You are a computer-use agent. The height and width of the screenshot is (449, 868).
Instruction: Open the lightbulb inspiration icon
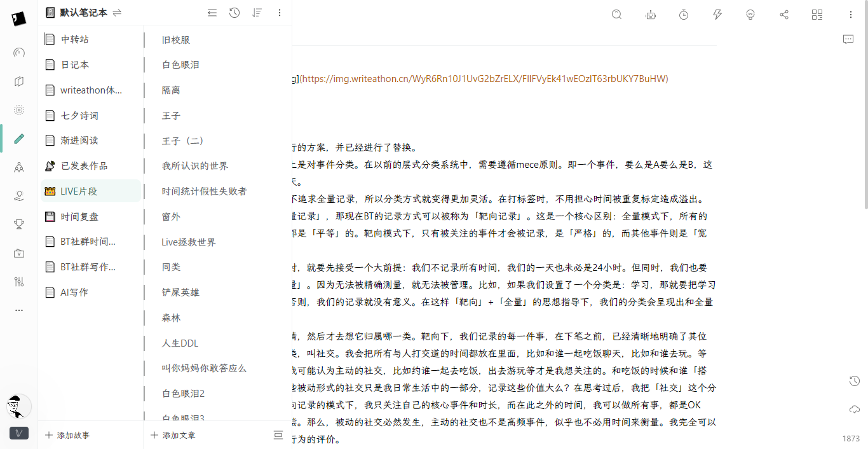(x=750, y=15)
